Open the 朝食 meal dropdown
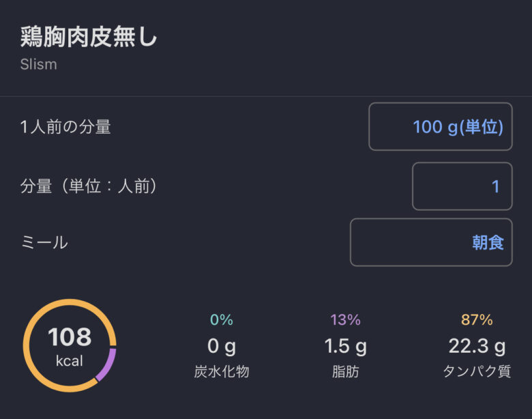This screenshot has width=532, height=419. click(431, 242)
